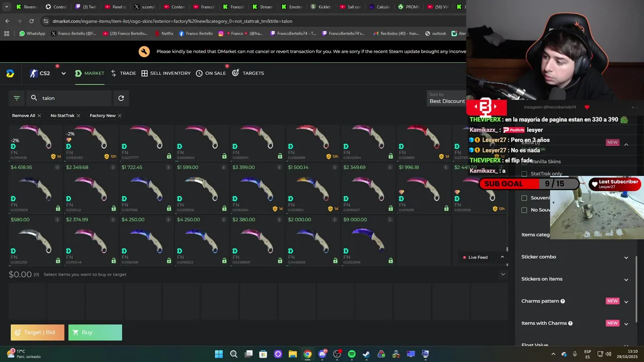
Task: Show info for the $9 000.00 item
Action: (x=389, y=220)
